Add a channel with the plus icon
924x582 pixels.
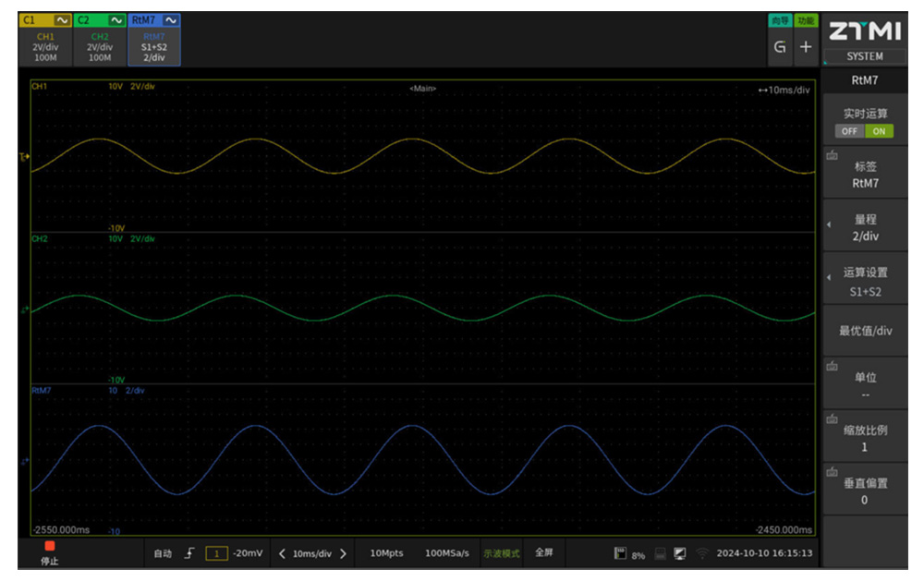click(806, 46)
